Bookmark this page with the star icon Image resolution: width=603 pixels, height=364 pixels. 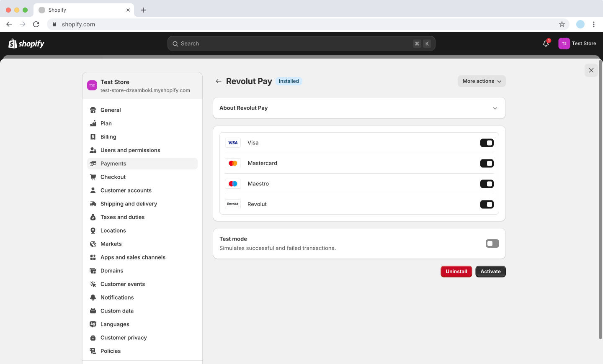pos(562,24)
